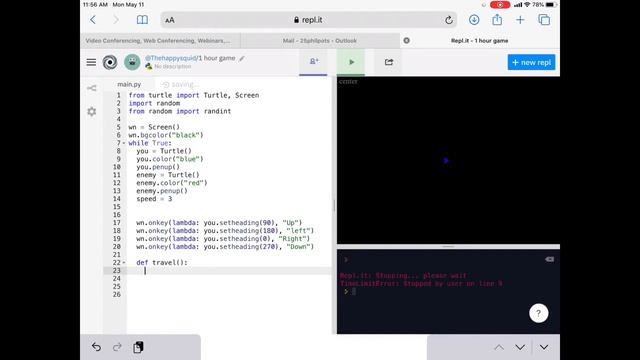The width and height of the screenshot is (640, 360).
Task: Go back with Safari back arrow
Action: pos(93,20)
